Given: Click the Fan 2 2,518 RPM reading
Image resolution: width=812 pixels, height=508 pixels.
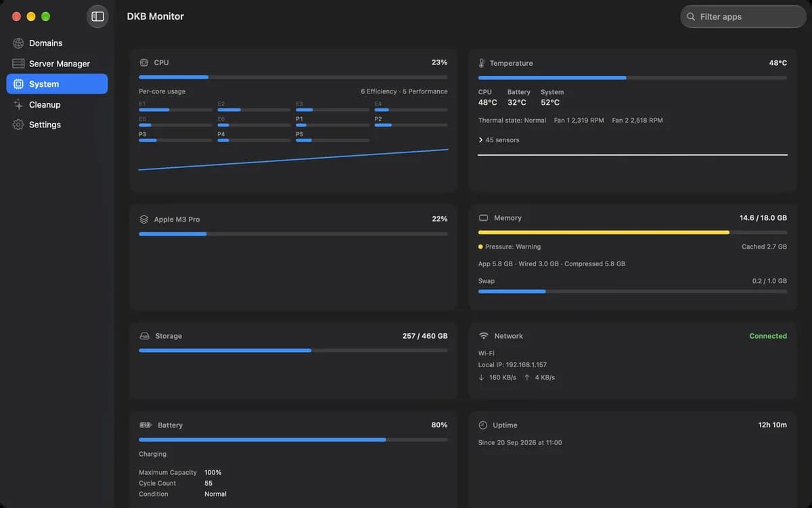Looking at the screenshot, I should [637, 121].
